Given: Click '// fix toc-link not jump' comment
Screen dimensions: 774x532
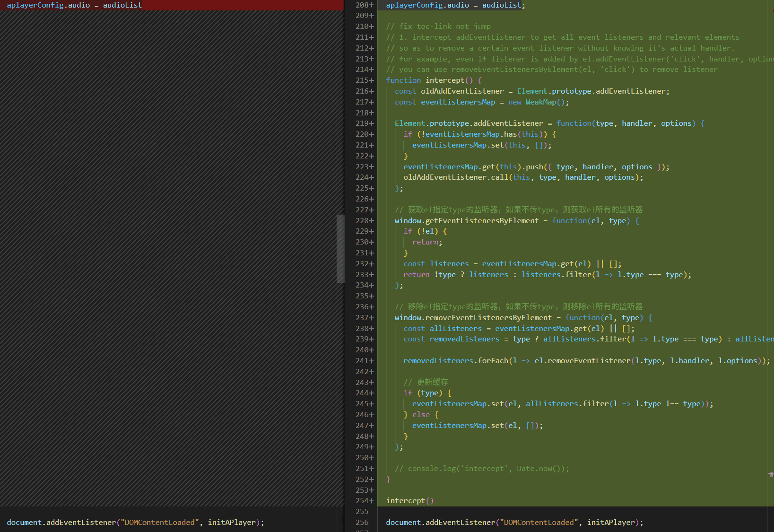Looking at the screenshot, I should pyautogui.click(x=438, y=26).
